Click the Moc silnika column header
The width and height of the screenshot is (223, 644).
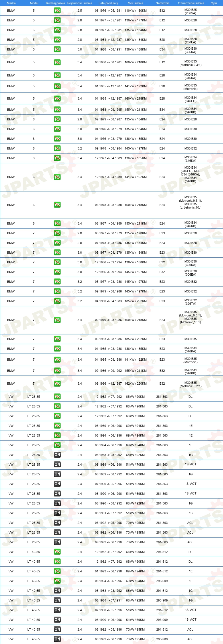(135, 3)
